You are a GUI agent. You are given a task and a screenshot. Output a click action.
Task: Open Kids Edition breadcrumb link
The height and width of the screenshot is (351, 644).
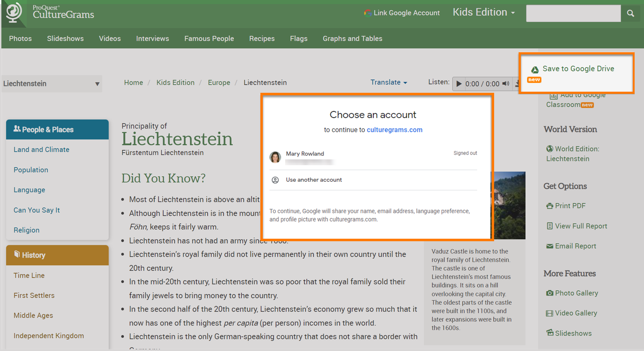coord(175,83)
